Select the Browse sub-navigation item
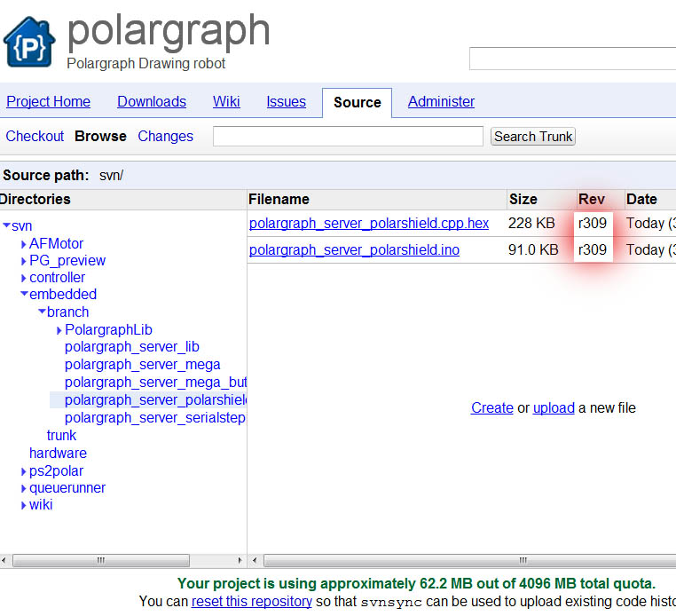676x616 pixels. pyautogui.click(x=100, y=137)
